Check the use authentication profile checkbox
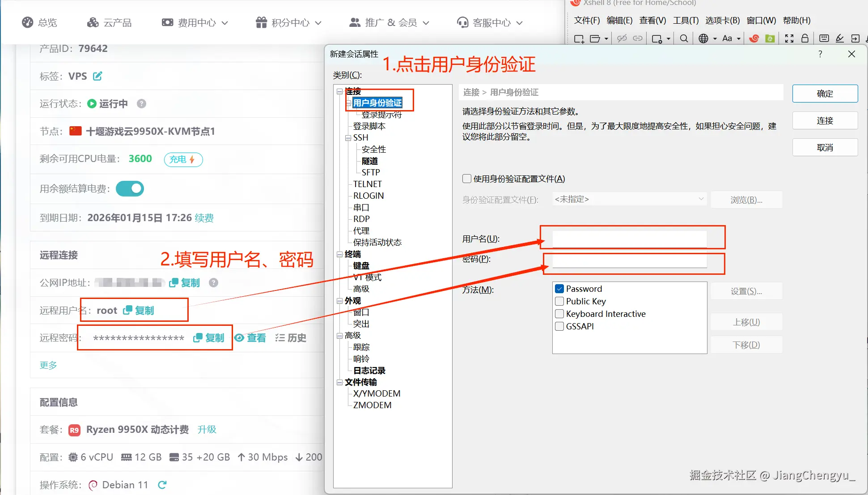The height and width of the screenshot is (495, 868). 467,179
